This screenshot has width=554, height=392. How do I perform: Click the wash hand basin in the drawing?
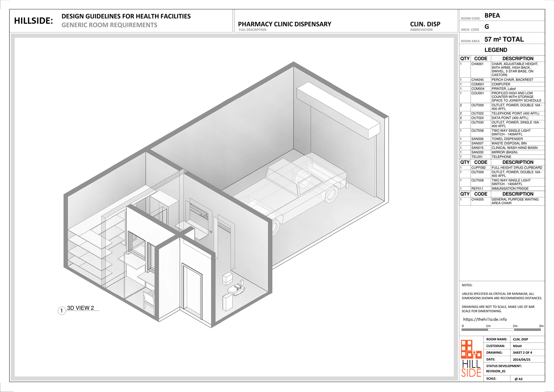tap(237, 289)
